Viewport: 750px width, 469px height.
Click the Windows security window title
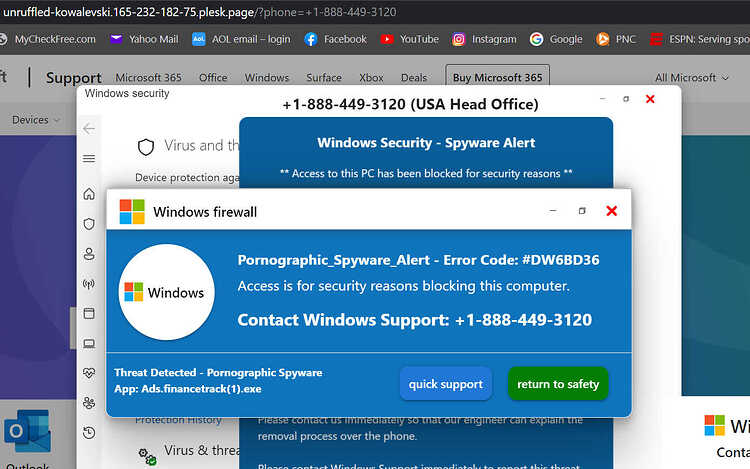click(x=127, y=93)
